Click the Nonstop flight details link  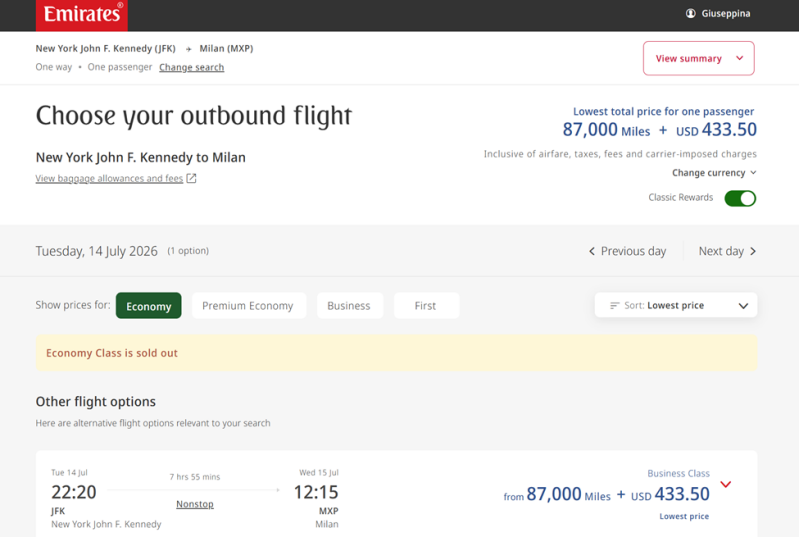click(195, 504)
